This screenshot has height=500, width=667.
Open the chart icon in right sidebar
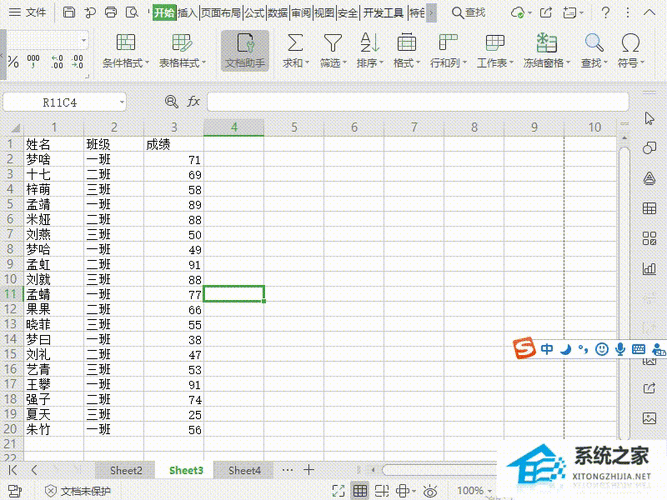pos(648,267)
